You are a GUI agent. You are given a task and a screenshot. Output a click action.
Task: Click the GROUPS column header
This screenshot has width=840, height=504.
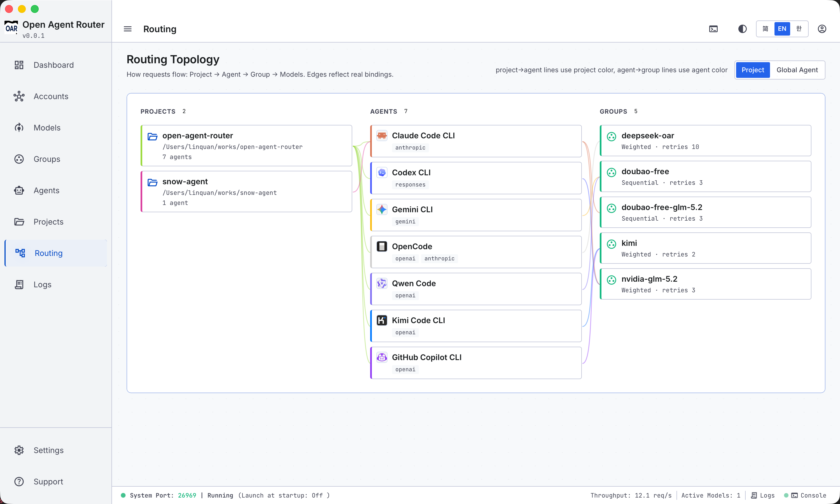(x=613, y=111)
